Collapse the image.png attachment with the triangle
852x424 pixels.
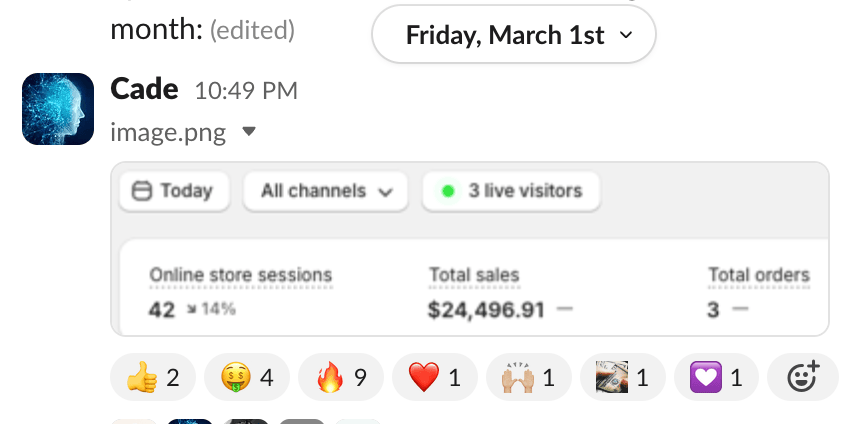click(249, 131)
